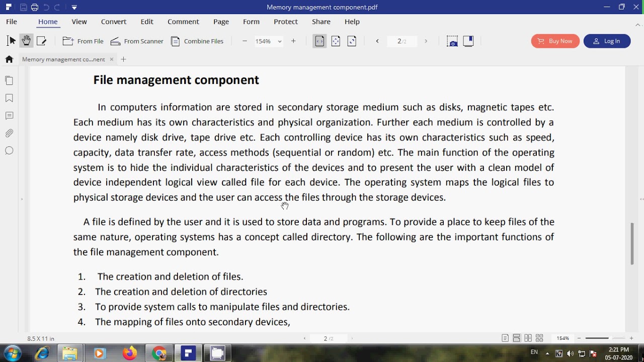Open the Share tab
The image size is (644, 362).
coord(321,22)
